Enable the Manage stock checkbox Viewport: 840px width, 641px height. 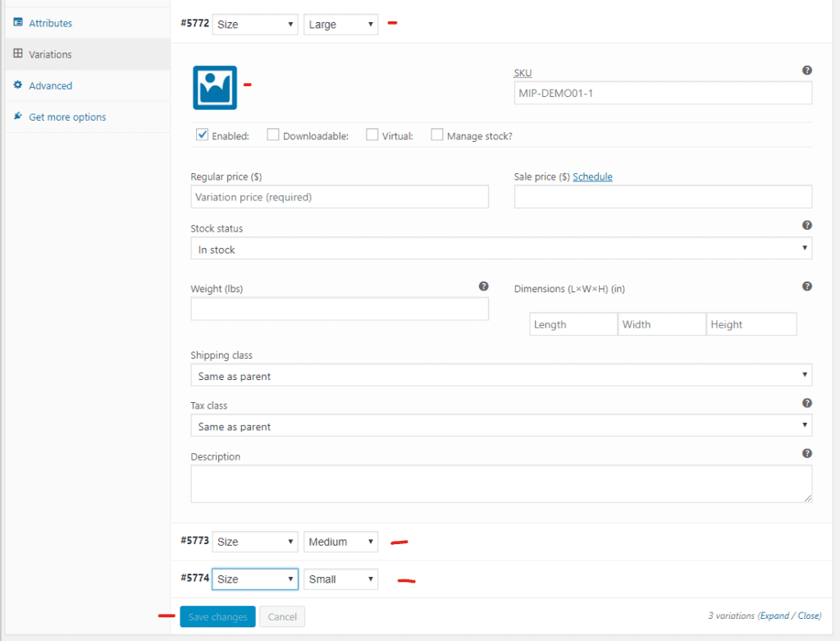tap(436, 135)
